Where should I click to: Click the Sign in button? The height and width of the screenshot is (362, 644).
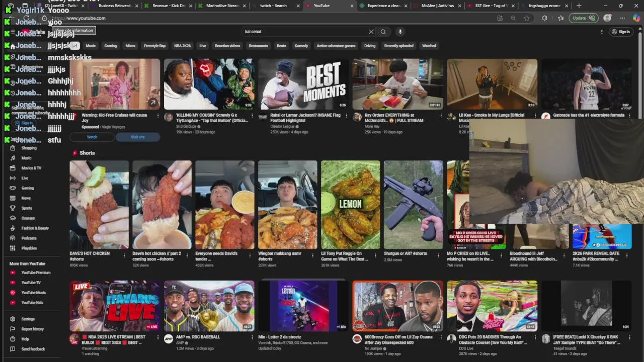[621, 32]
